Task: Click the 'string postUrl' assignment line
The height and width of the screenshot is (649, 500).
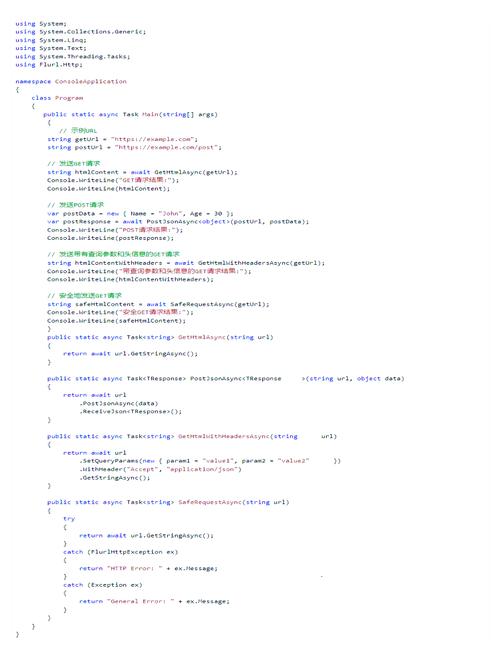Action: point(134,147)
